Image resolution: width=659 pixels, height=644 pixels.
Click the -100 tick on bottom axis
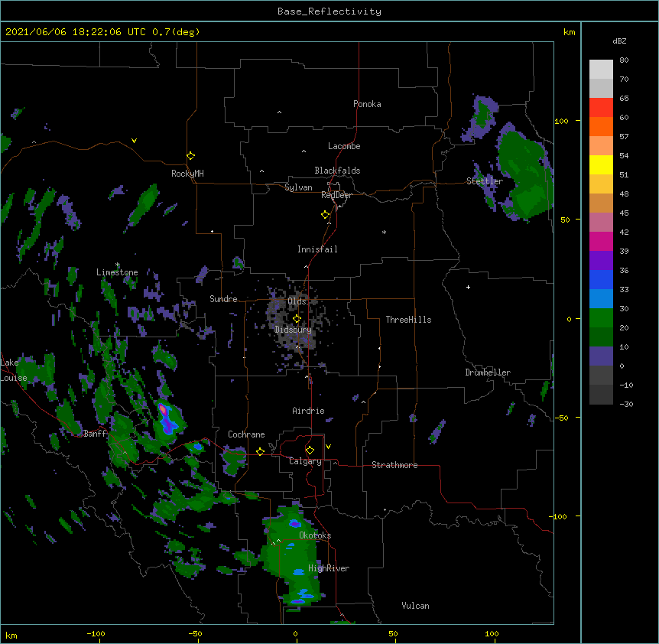pyautogui.click(x=96, y=633)
